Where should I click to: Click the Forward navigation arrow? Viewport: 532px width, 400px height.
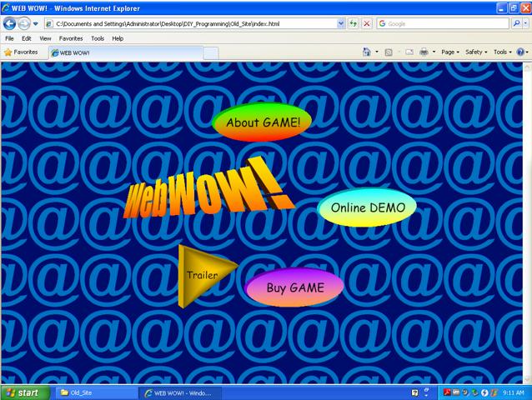pos(24,23)
